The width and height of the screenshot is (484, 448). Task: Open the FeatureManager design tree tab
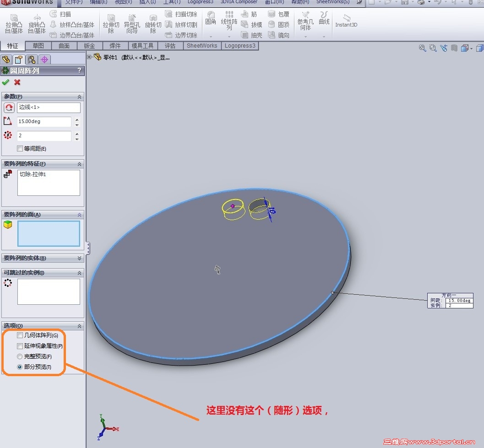click(6, 59)
